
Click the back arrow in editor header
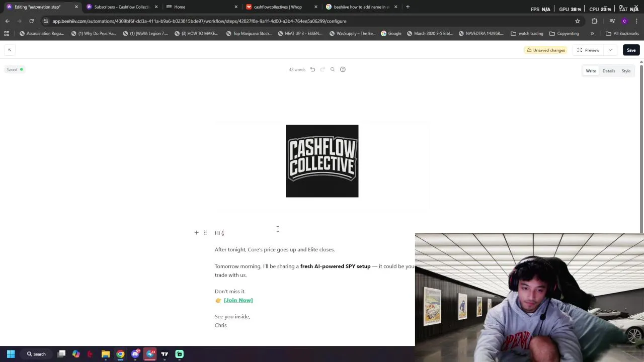[x=10, y=50]
